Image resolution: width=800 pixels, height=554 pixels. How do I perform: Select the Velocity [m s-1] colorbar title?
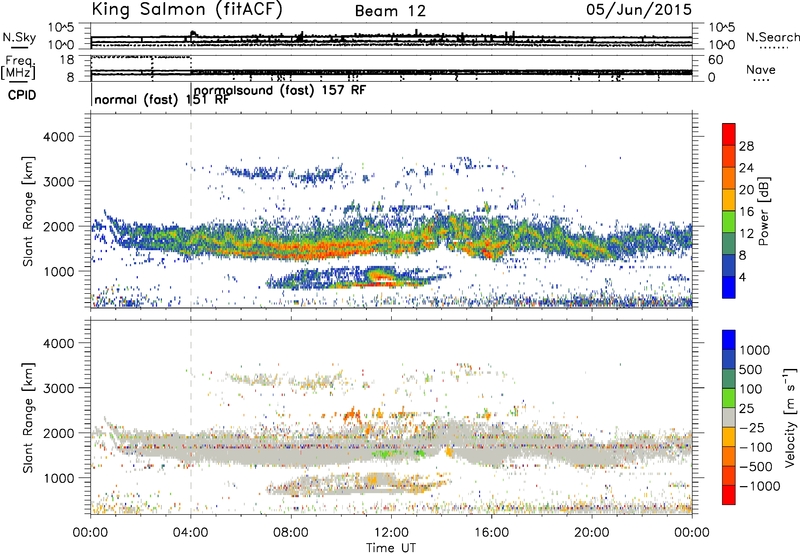click(790, 417)
